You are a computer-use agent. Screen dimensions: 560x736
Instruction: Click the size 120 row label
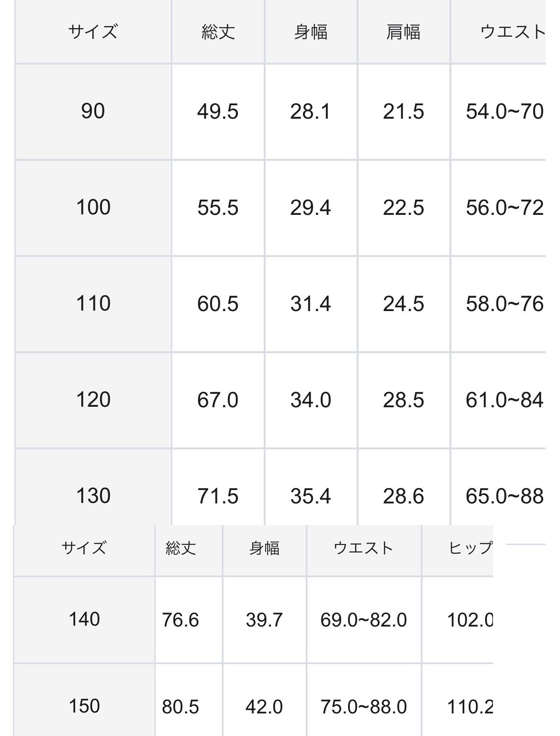click(93, 400)
